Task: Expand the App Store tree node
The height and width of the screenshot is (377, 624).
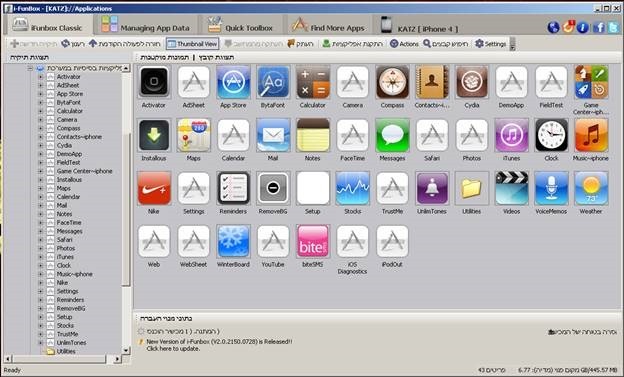Action: (x=40, y=94)
